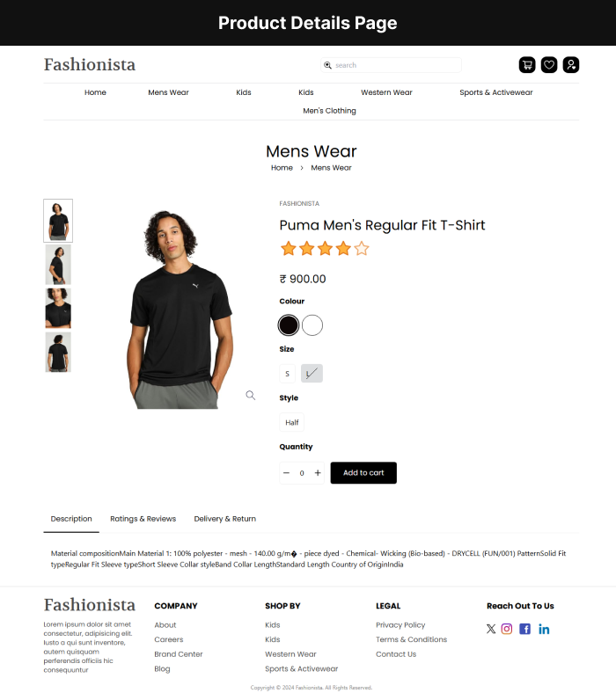This screenshot has width=616, height=700.
Task: Open the Privacy Policy footer link
Action: 400,625
